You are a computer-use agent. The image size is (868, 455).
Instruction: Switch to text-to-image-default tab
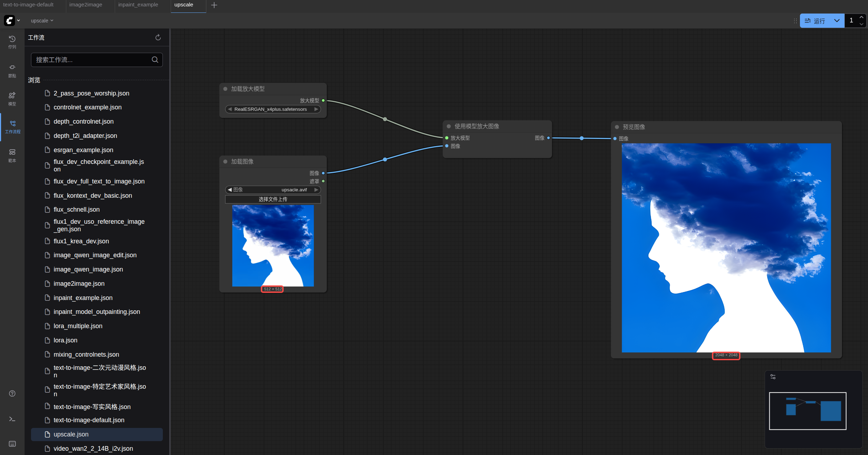point(29,5)
